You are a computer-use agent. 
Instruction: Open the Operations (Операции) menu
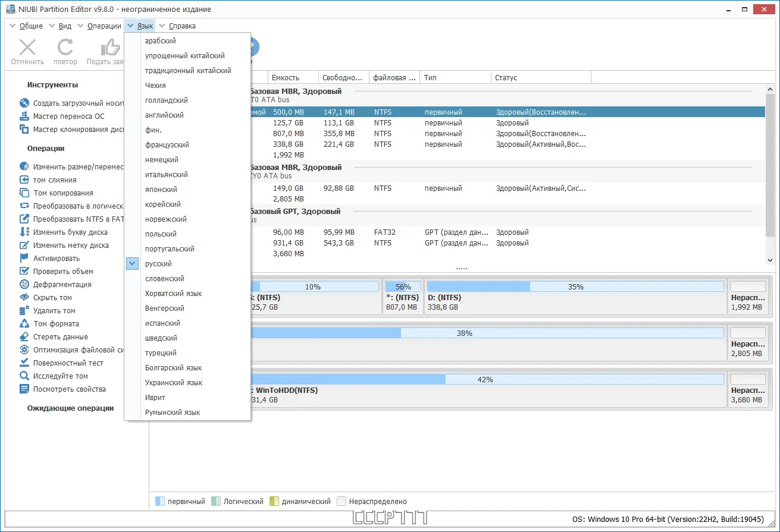(99, 26)
